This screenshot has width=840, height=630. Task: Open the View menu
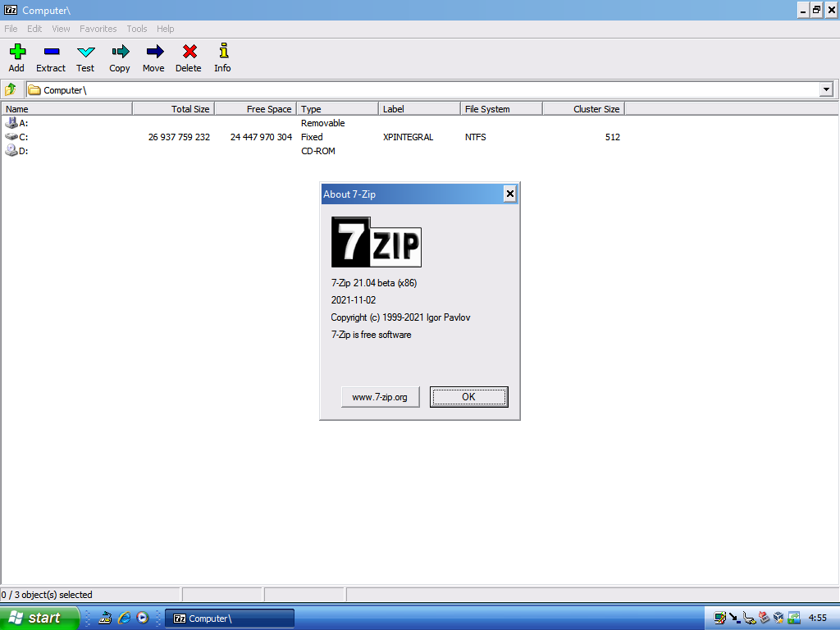click(61, 29)
